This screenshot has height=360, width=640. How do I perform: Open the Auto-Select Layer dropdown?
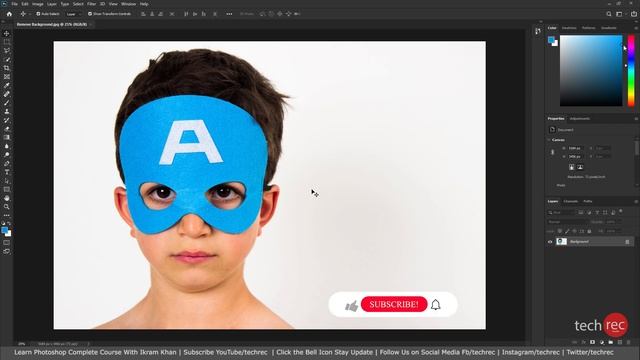pos(73,14)
